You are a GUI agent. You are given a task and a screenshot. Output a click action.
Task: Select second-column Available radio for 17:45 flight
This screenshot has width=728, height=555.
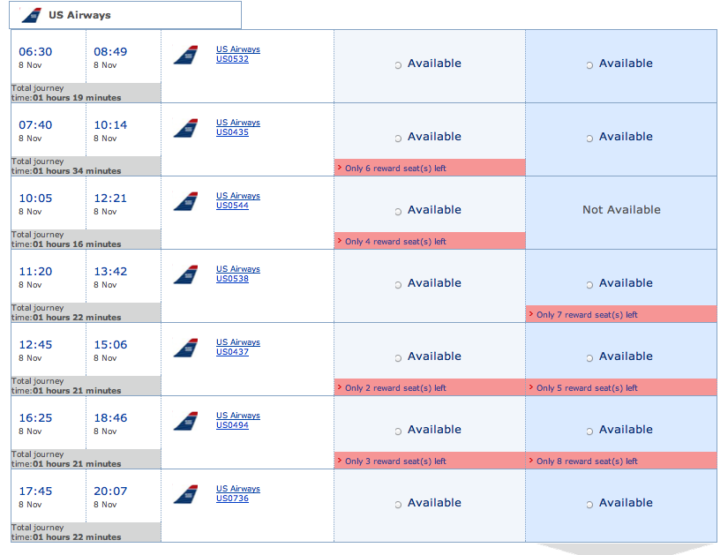pyautogui.click(x=589, y=505)
